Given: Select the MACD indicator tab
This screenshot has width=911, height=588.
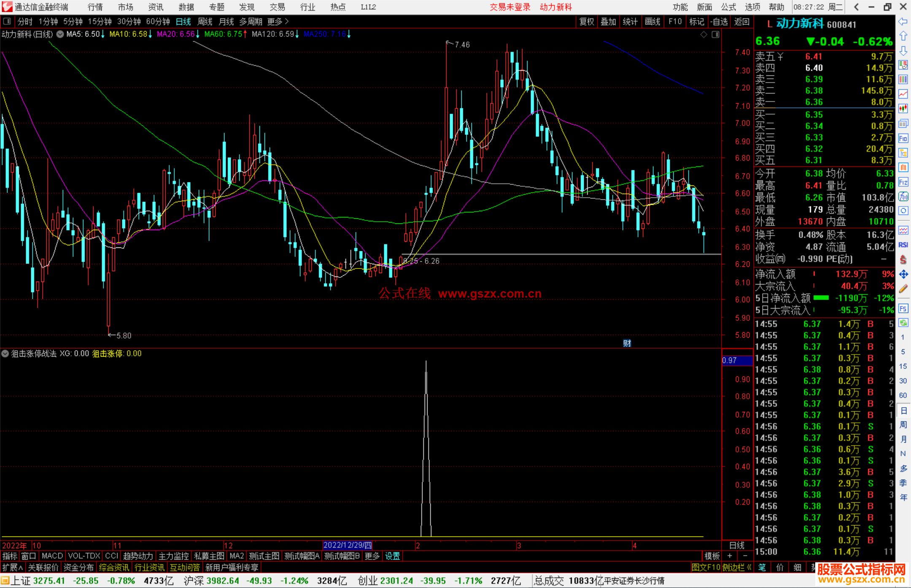Looking at the screenshot, I should point(52,556).
